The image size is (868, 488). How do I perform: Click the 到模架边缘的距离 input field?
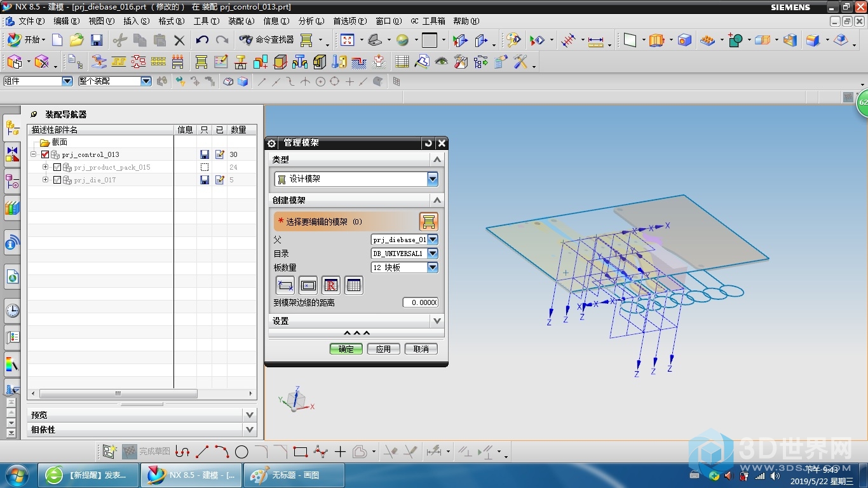click(x=420, y=302)
